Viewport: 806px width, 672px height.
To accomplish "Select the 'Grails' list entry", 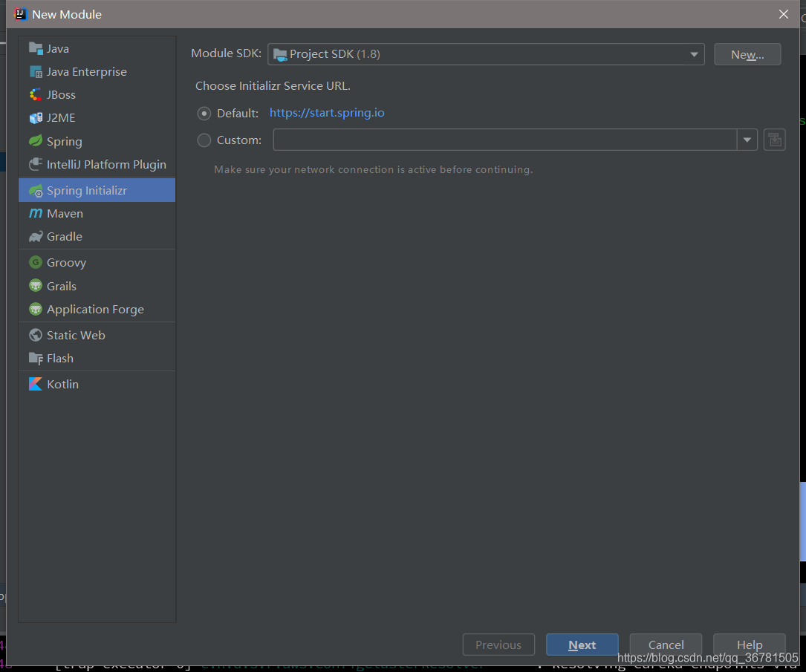I will click(97, 286).
